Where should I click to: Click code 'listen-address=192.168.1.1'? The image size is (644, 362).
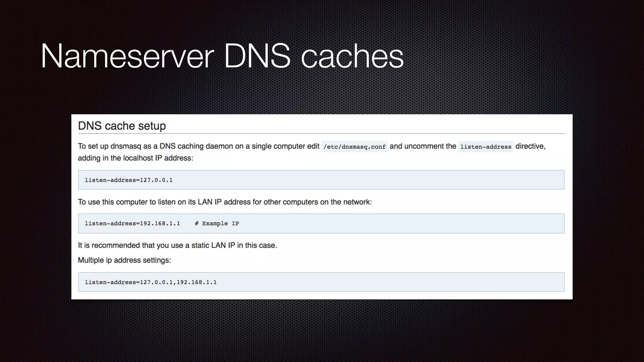pyautogui.click(x=132, y=223)
